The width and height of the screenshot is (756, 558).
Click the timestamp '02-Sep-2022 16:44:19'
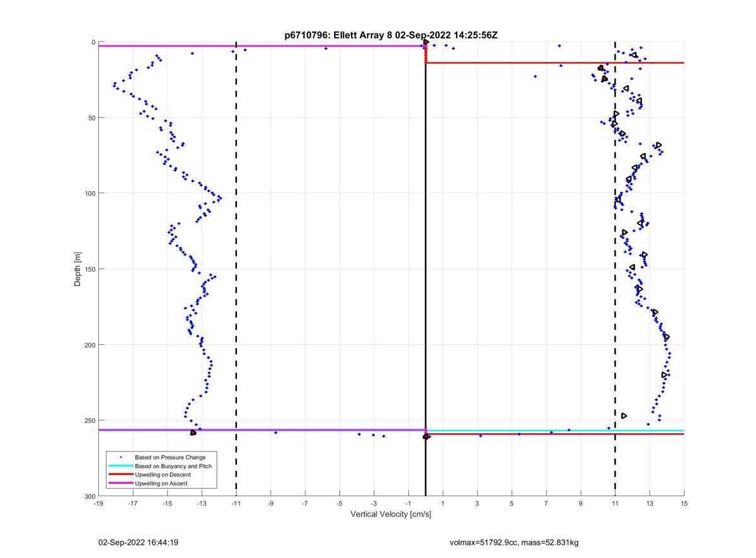coord(138,542)
